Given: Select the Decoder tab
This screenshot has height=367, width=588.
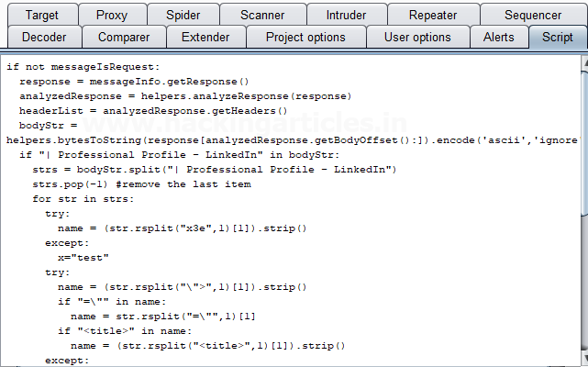Looking at the screenshot, I should (x=44, y=38).
